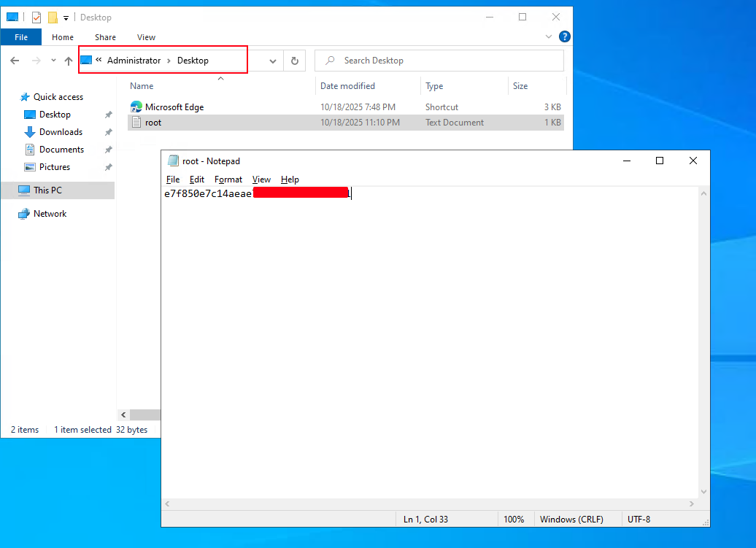Screen dimensions: 756x548
Task: Sort by the Type column header
Action: pos(434,86)
